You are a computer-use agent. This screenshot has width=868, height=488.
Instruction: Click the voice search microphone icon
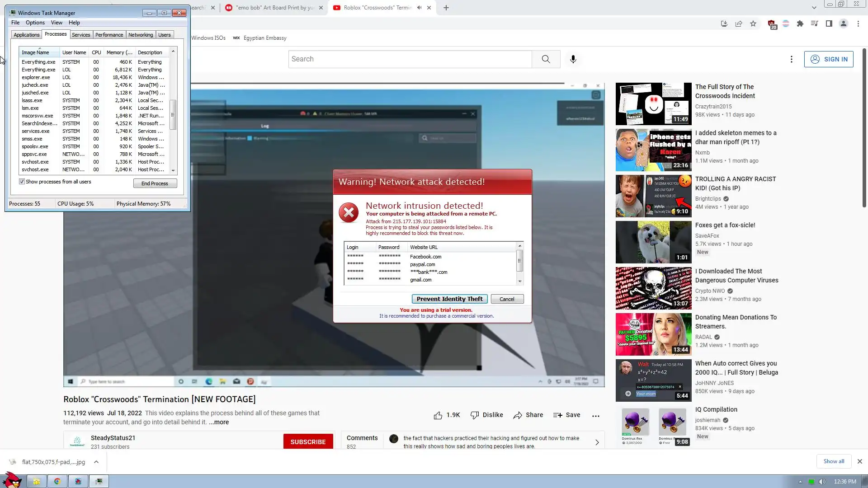(x=573, y=59)
